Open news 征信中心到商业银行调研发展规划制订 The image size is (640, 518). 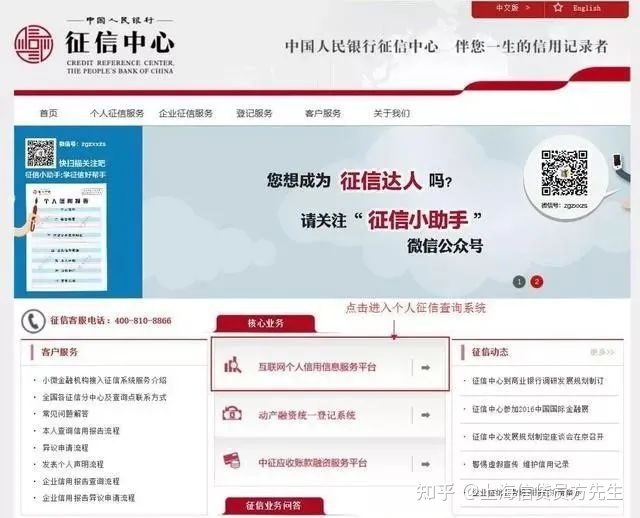point(538,381)
